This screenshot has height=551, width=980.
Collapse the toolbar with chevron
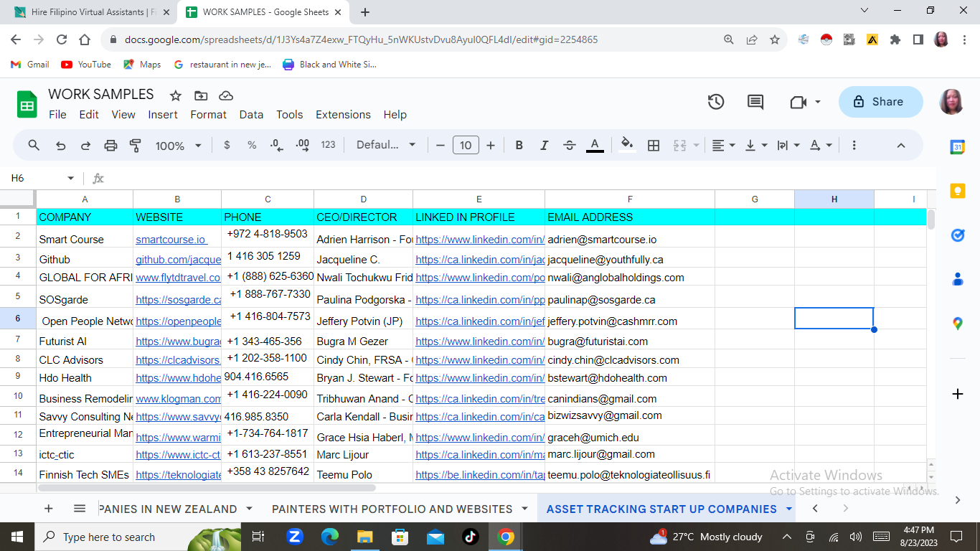901,145
